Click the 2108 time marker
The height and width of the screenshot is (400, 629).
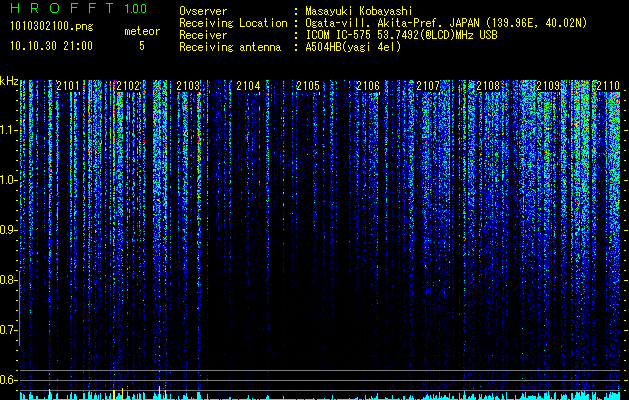pos(488,86)
